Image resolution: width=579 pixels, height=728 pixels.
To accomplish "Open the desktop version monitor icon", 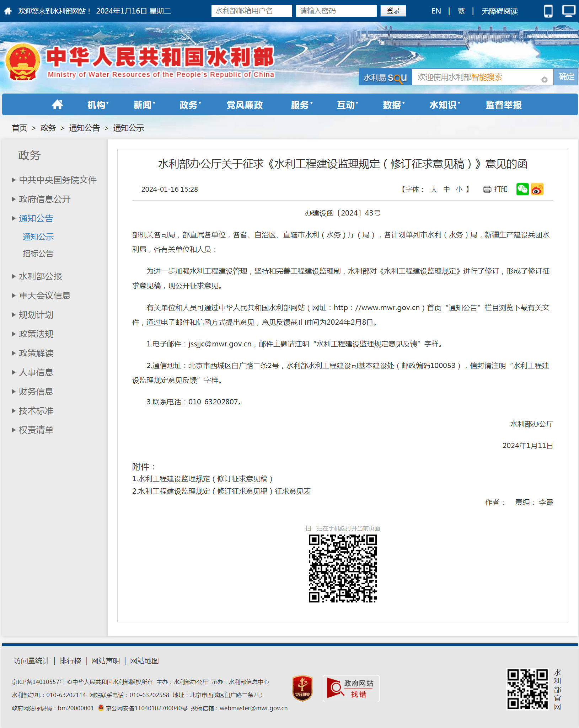I will pyautogui.click(x=568, y=11).
